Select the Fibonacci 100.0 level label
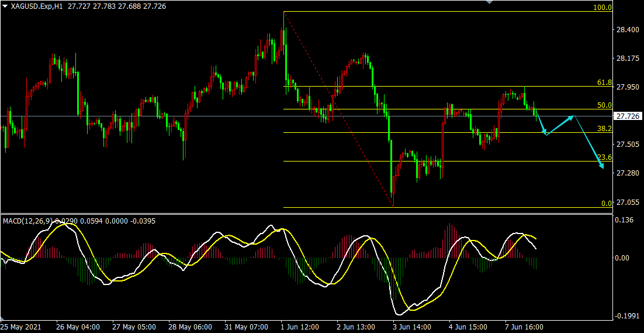The image size is (644, 333). [603, 8]
